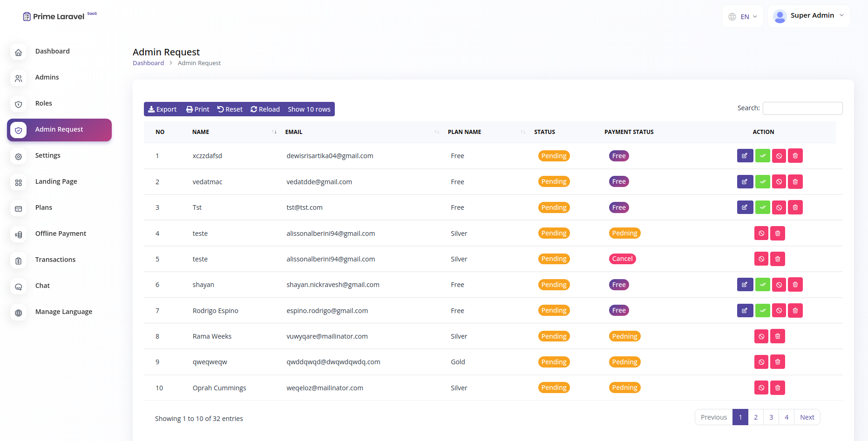This screenshot has height=441, width=868.
Task: Open Settings from the sidebar
Action: (x=18, y=157)
